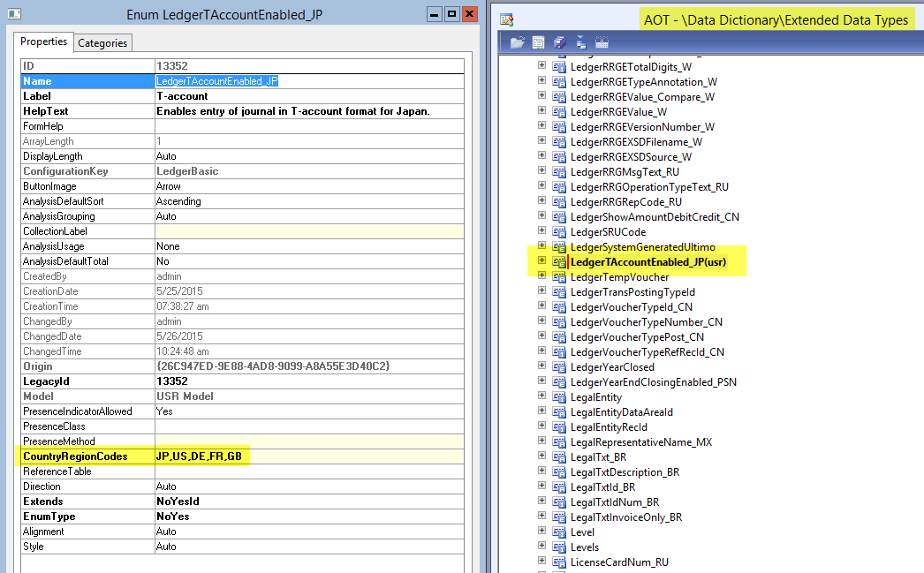Expand the LedgerTAccountEnabled_JP(usr) node
Image resolution: width=924 pixels, height=573 pixels.
point(542,261)
